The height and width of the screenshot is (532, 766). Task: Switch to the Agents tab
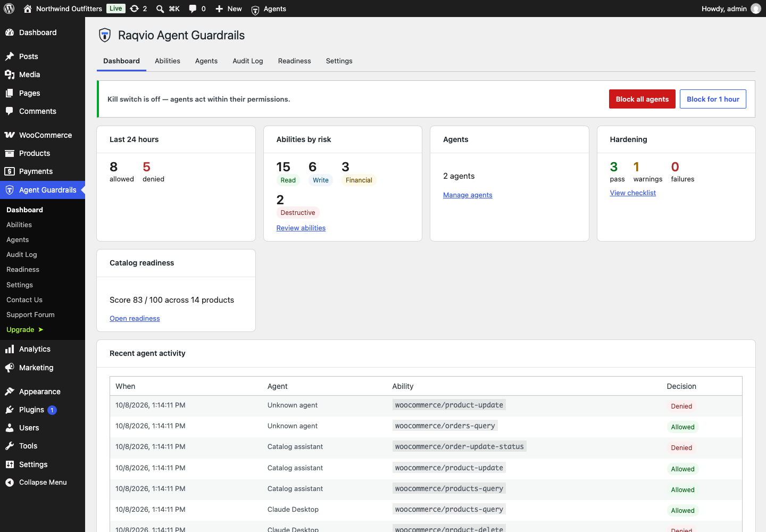click(206, 61)
